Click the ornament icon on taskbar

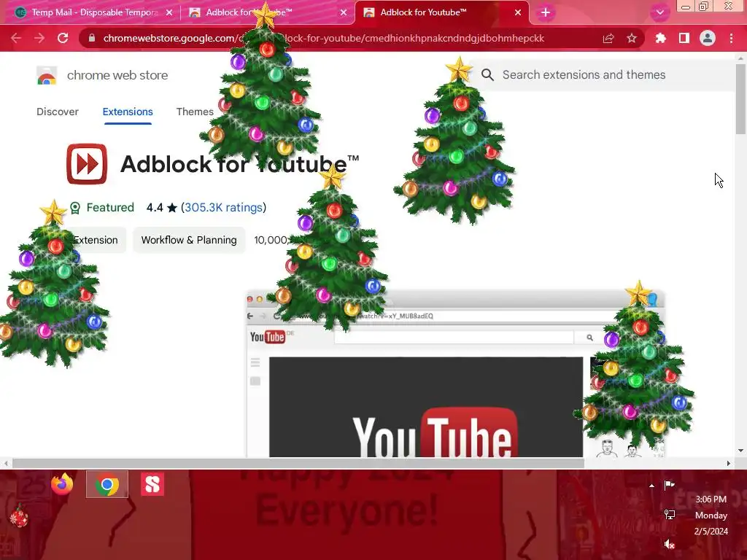pos(19,516)
